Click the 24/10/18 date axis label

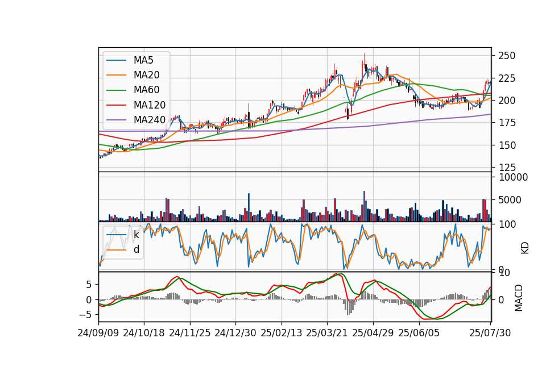(x=144, y=333)
